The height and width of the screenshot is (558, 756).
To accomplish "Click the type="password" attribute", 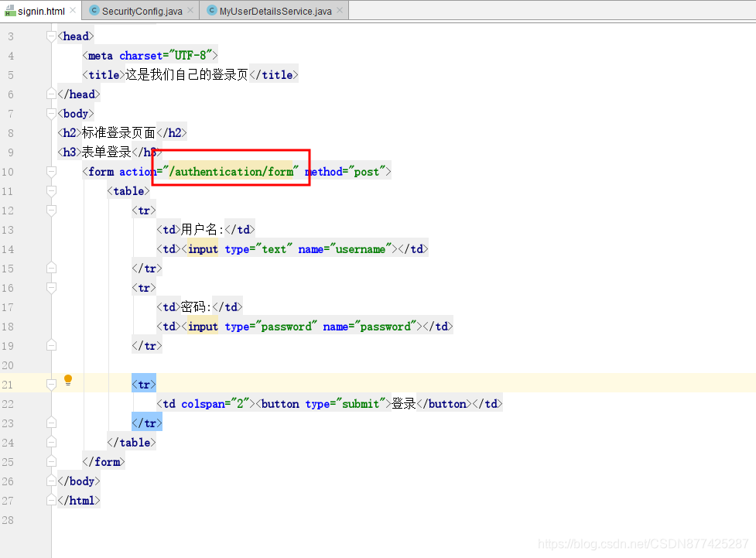I will pyautogui.click(x=271, y=327).
